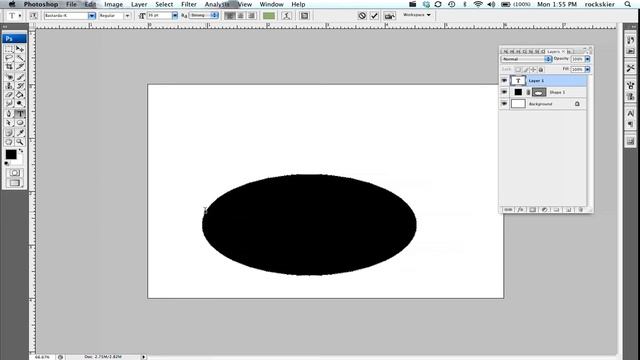Viewport: 640px width, 360px height.
Task: Change the screen mode button
Action: [x=15, y=183]
